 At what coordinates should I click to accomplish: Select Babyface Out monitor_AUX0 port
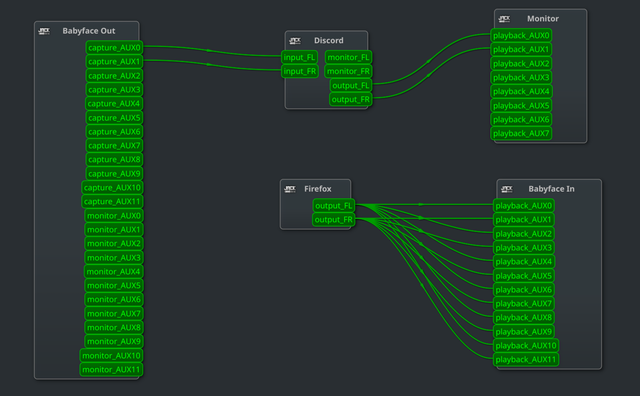point(114,216)
